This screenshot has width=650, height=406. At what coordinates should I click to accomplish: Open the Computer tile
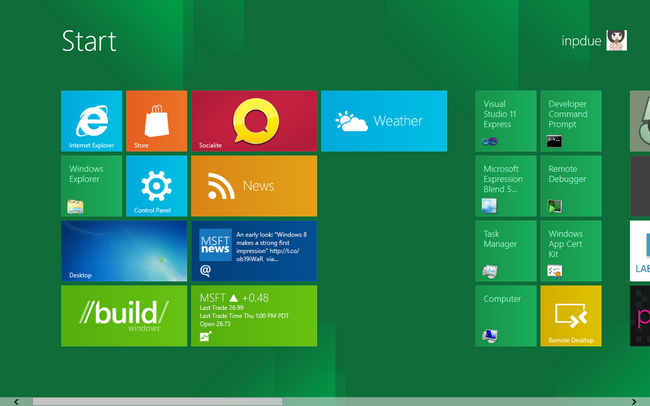506,316
